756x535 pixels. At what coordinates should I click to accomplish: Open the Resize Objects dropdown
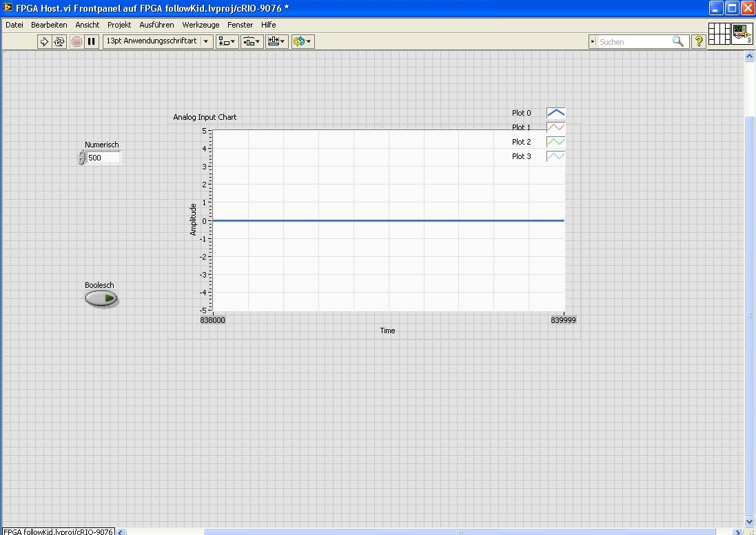[277, 41]
